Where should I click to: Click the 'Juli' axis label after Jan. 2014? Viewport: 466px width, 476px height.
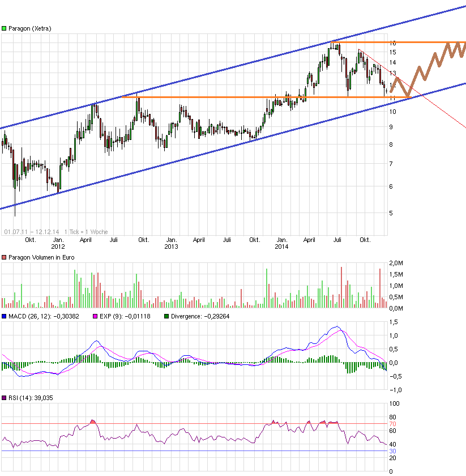[x=337, y=240]
